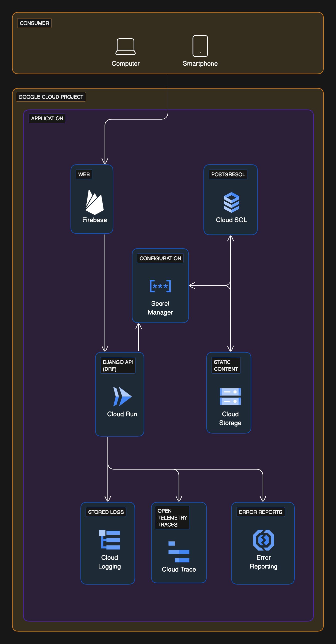The image size is (336, 644).
Task: Click the STORED LOGS tag label
Action: tap(106, 512)
